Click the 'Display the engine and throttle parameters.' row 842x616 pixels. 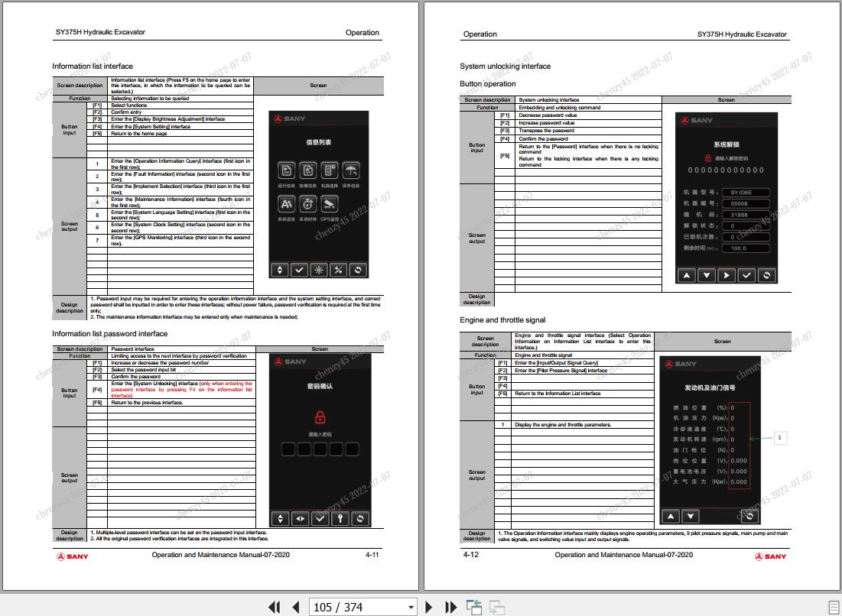coord(582,424)
